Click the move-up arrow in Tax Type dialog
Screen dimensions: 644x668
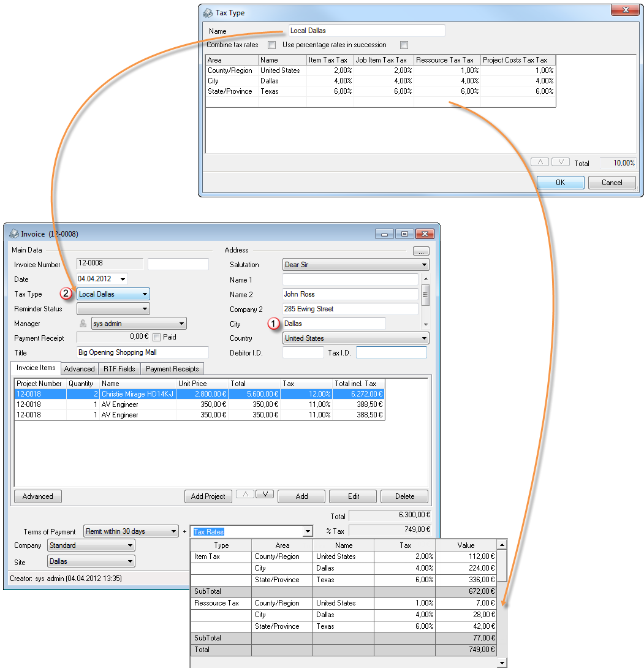540,162
